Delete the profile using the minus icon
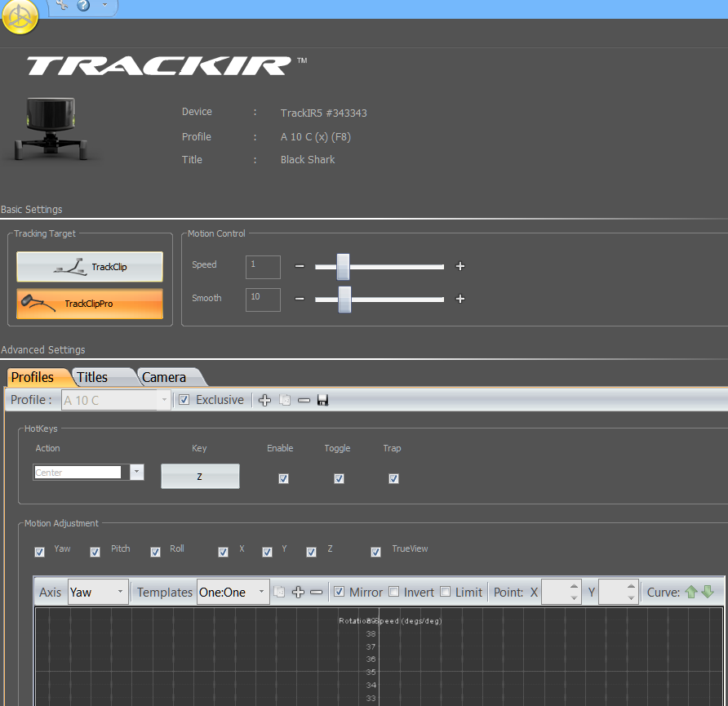The height and width of the screenshot is (706, 728). click(x=304, y=400)
